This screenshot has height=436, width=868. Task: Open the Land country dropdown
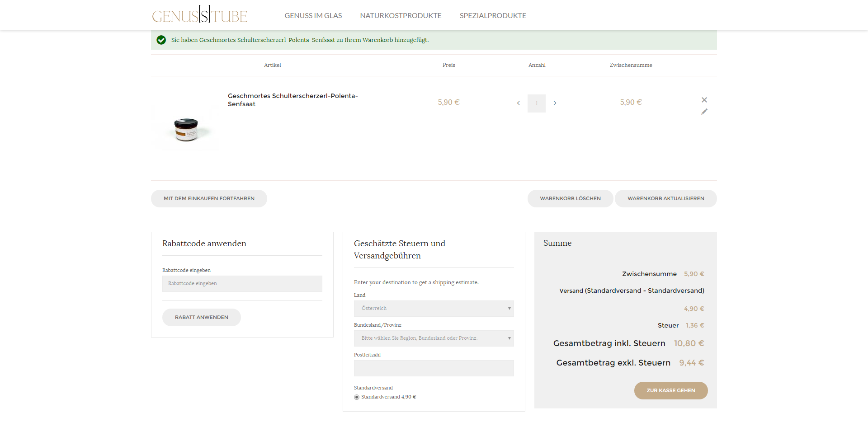point(434,309)
